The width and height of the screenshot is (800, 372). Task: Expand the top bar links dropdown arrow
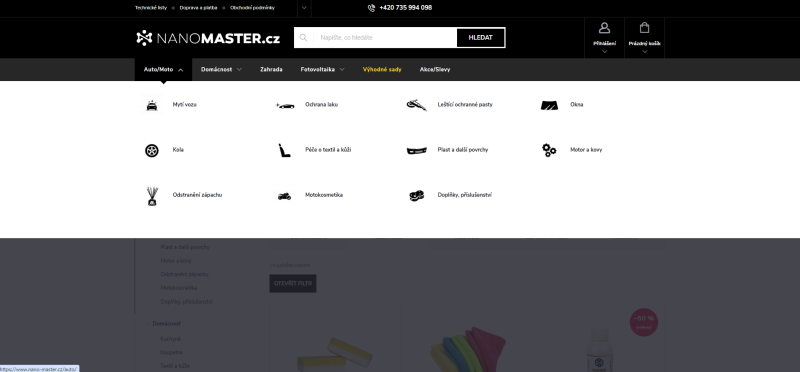pos(304,8)
